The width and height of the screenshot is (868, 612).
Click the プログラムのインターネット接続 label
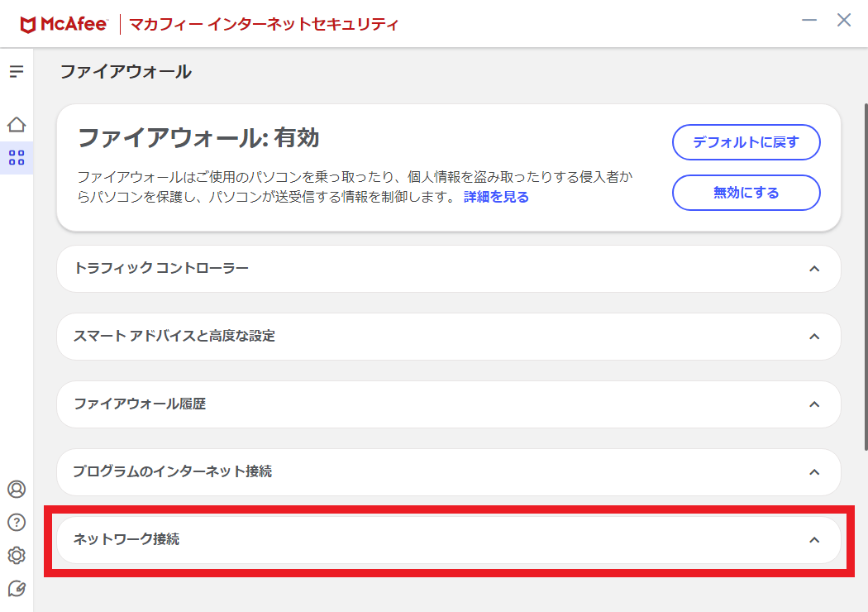point(173,472)
